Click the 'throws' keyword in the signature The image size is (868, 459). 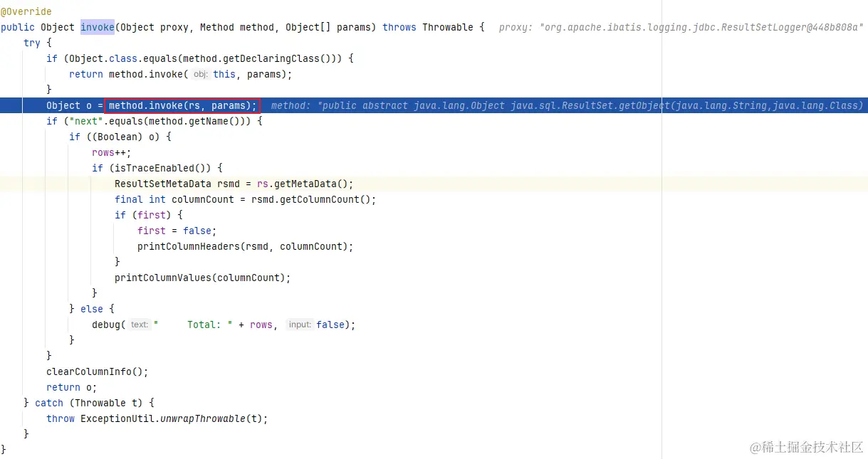point(399,27)
